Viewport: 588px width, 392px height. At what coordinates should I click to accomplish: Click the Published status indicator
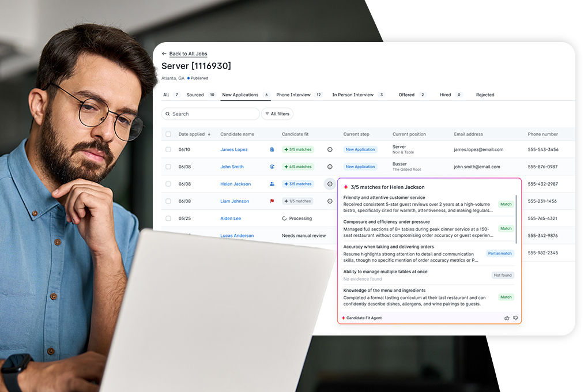point(198,78)
